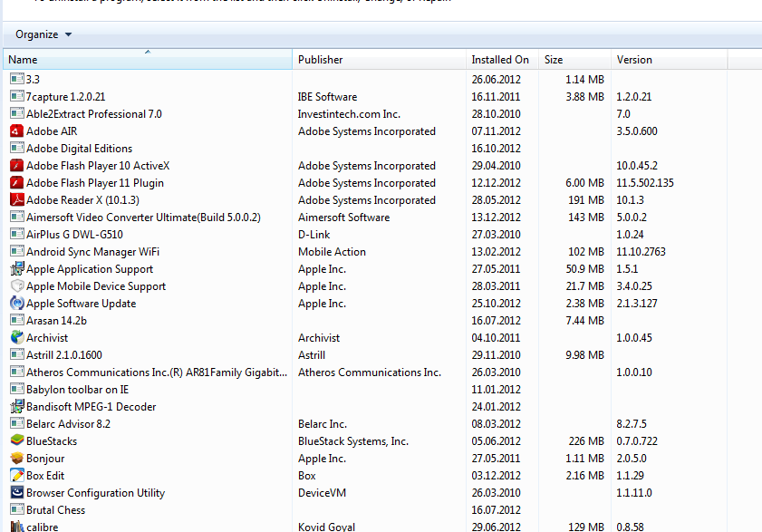
Task: Click the Babylon toolbar on IE icon
Action: 17,390
